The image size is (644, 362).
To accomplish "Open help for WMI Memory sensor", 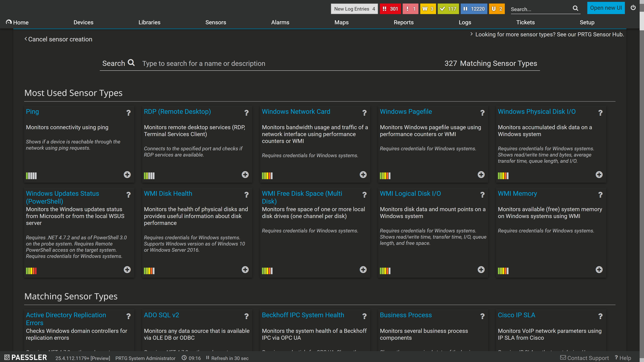I will [x=601, y=195].
